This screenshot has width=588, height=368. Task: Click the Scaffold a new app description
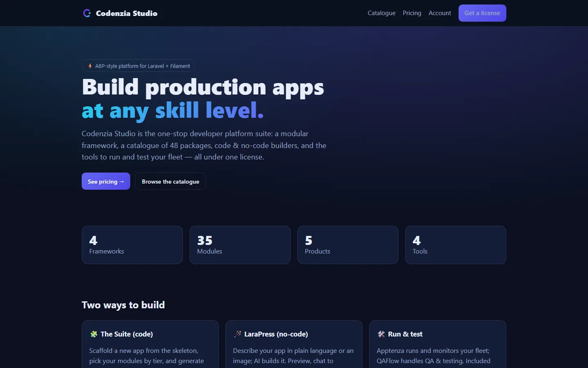(x=147, y=356)
